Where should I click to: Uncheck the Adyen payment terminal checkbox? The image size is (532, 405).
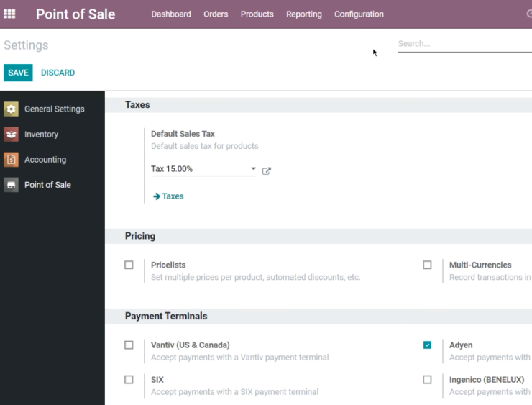coord(427,345)
